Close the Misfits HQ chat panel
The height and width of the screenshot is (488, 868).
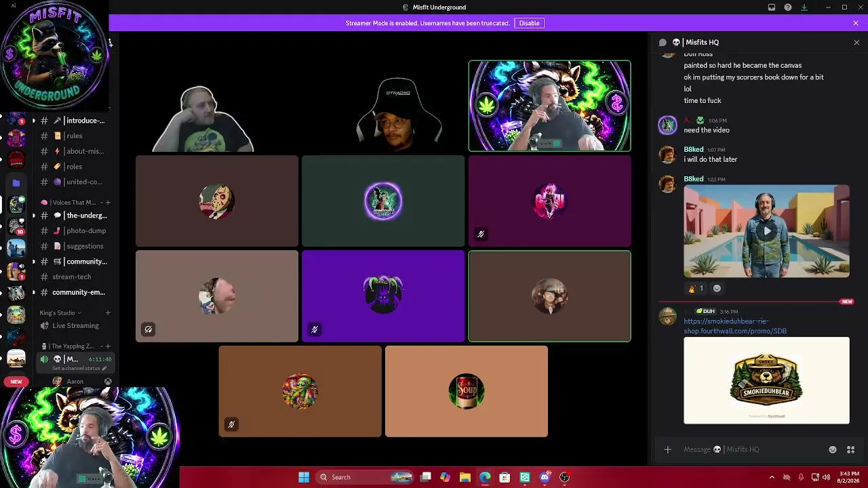tap(856, 42)
